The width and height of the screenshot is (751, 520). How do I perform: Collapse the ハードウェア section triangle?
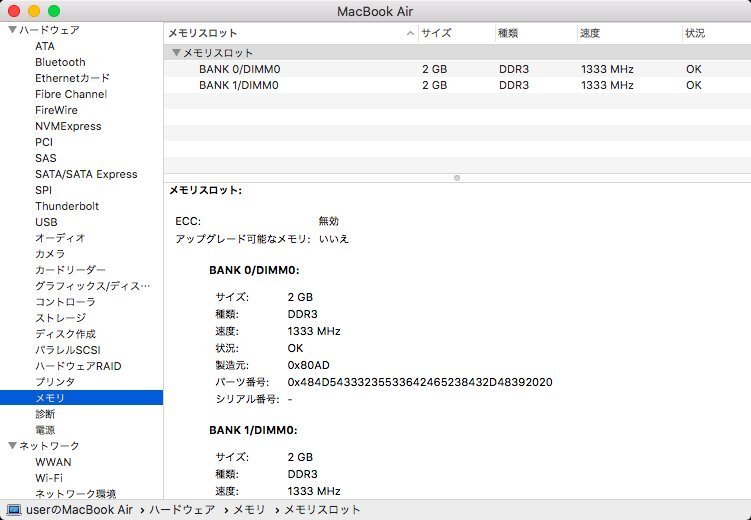pos(12,30)
